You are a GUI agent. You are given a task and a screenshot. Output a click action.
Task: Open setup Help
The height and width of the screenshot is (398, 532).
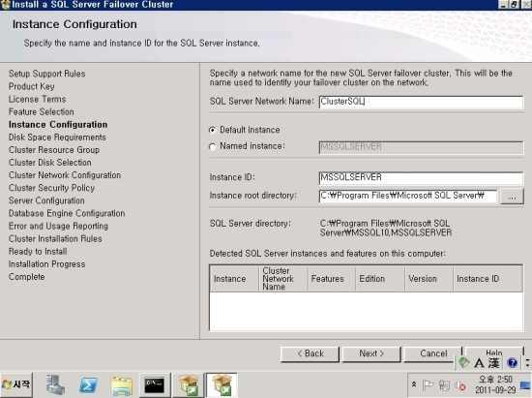pyautogui.click(x=494, y=352)
